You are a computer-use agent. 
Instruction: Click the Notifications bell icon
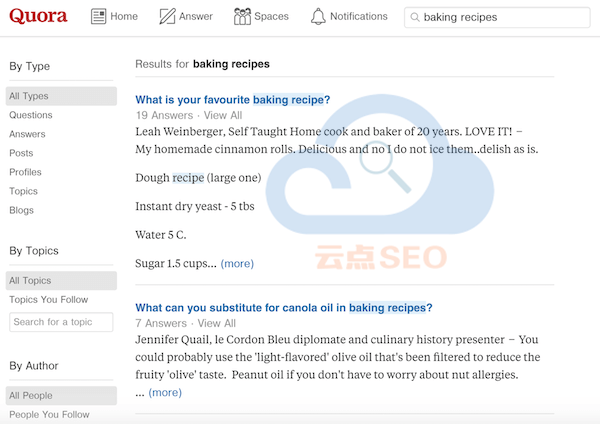[318, 16]
